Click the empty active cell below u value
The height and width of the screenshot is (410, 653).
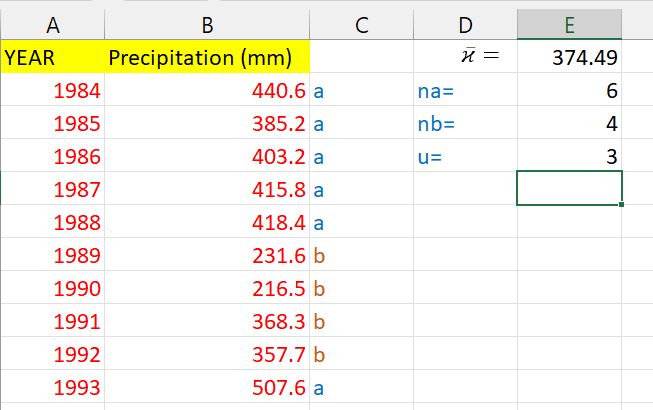point(569,189)
